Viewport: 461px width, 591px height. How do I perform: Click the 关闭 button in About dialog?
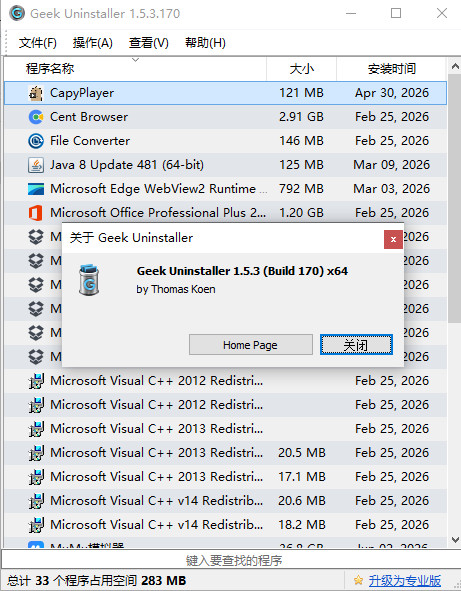pyautogui.click(x=356, y=344)
